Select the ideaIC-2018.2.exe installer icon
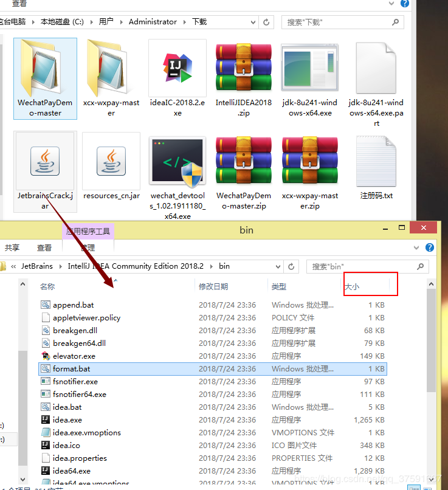This screenshot has height=490, width=448. (x=177, y=68)
